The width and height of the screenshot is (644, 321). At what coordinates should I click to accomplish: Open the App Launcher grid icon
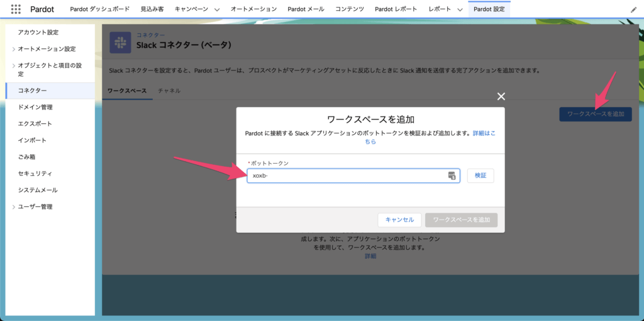point(16,9)
